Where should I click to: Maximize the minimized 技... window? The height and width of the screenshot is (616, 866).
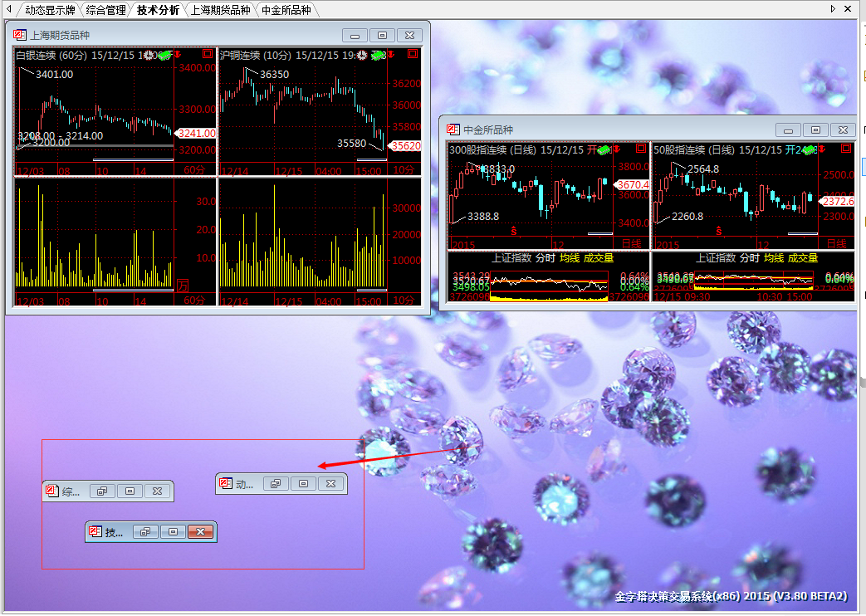173,531
